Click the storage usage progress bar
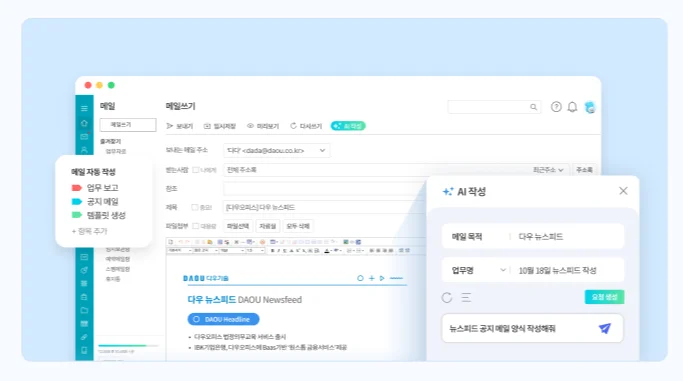683x381 pixels. click(128, 345)
